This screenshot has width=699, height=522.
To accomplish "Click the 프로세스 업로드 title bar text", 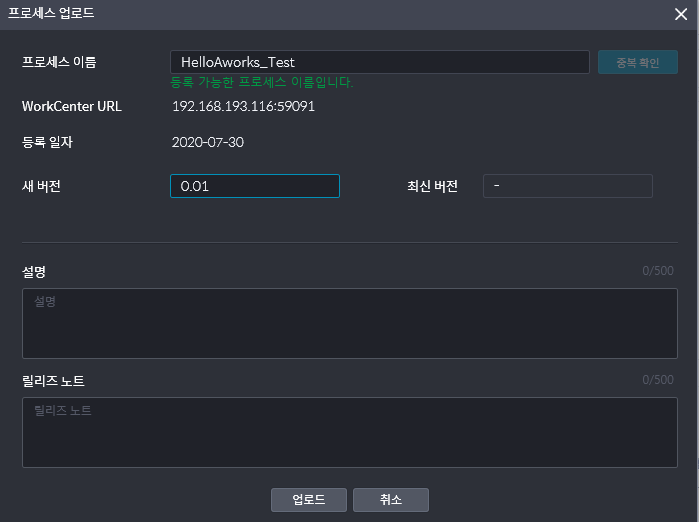I will (51, 13).
